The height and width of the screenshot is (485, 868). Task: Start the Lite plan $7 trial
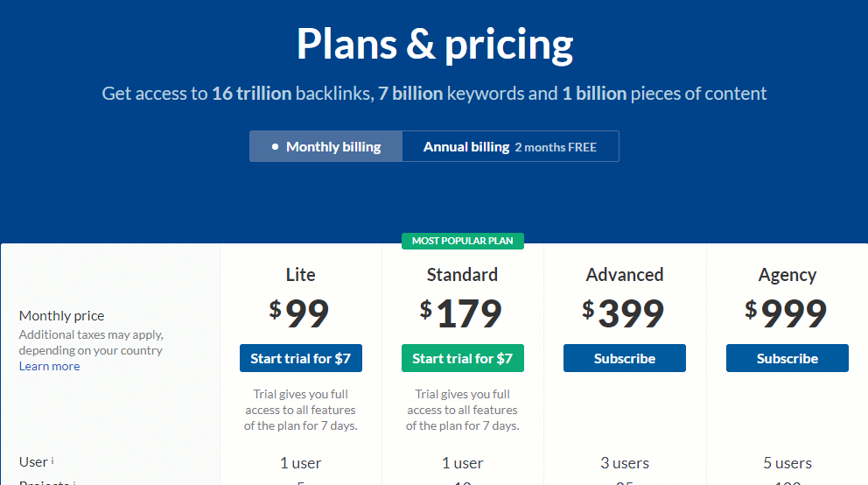click(301, 358)
